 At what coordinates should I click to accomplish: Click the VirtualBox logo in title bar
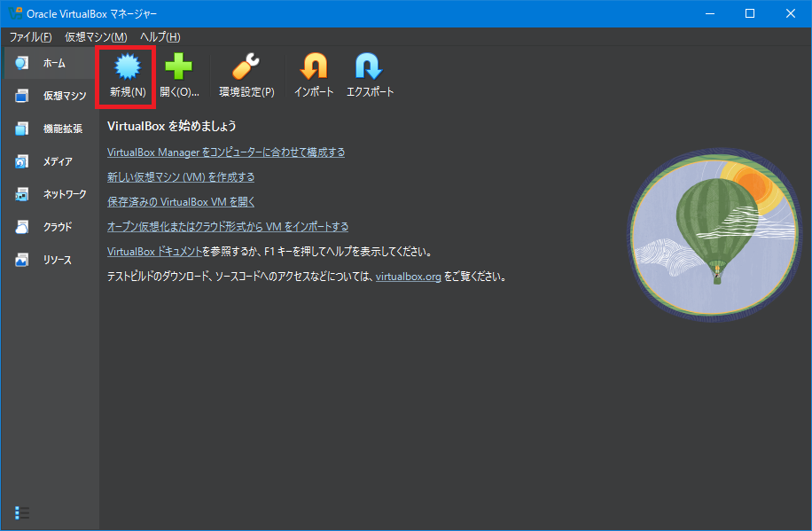click(x=16, y=13)
